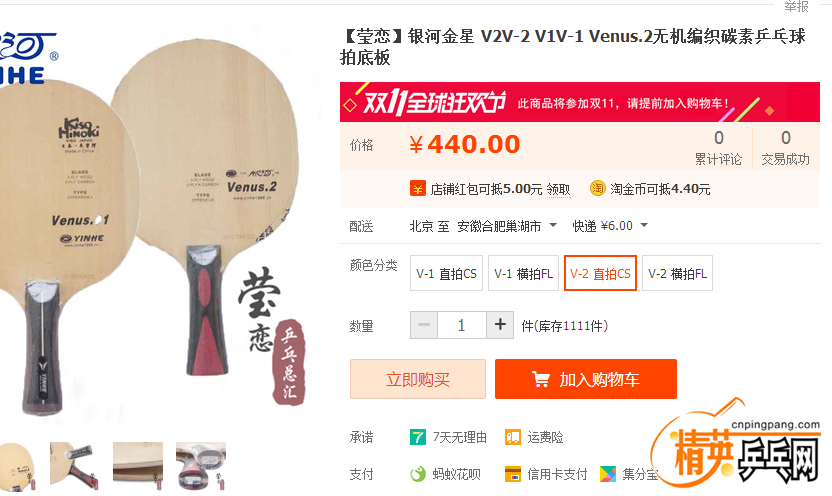
Task: Open the 累计评论 reviews count
Action: tap(718, 148)
